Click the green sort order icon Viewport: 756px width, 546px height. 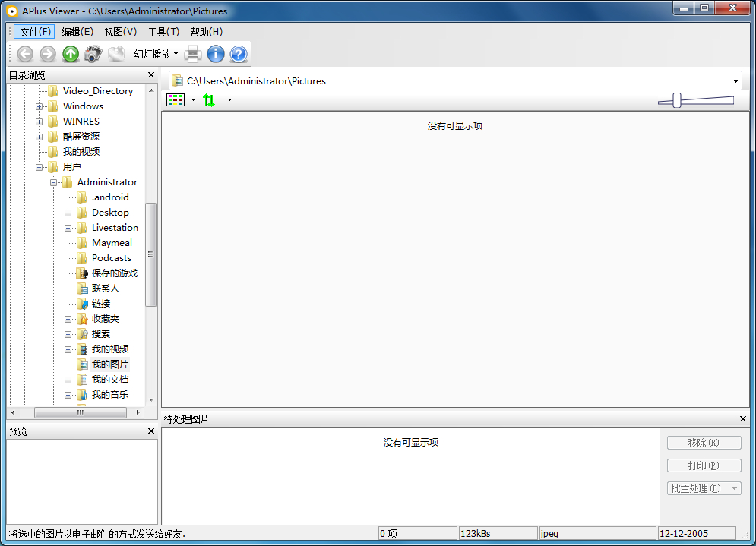point(209,99)
